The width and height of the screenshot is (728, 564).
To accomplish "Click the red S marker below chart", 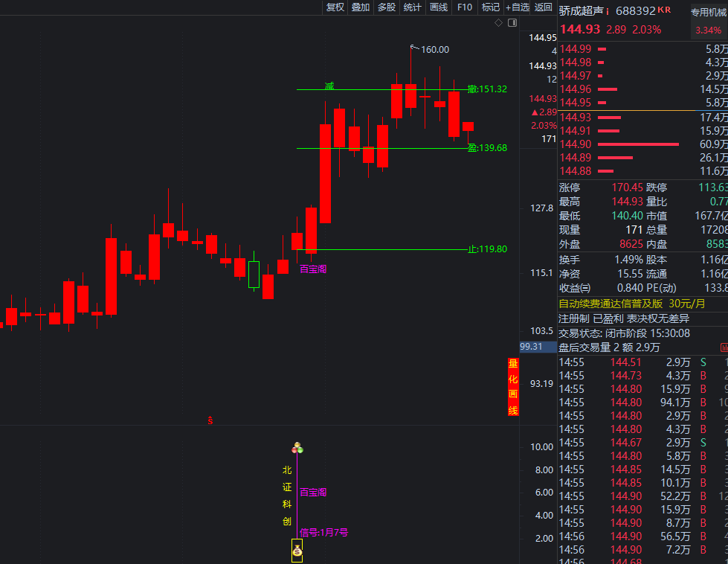I will (x=210, y=420).
